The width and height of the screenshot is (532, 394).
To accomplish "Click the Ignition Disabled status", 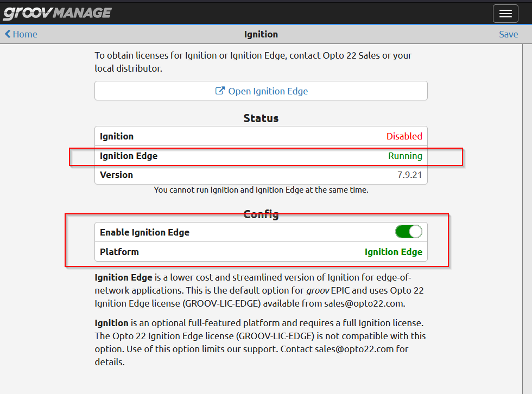I will pyautogui.click(x=404, y=136).
